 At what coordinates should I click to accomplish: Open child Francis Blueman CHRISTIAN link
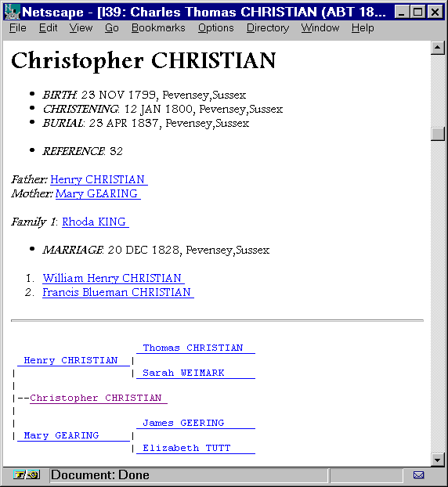[118, 292]
